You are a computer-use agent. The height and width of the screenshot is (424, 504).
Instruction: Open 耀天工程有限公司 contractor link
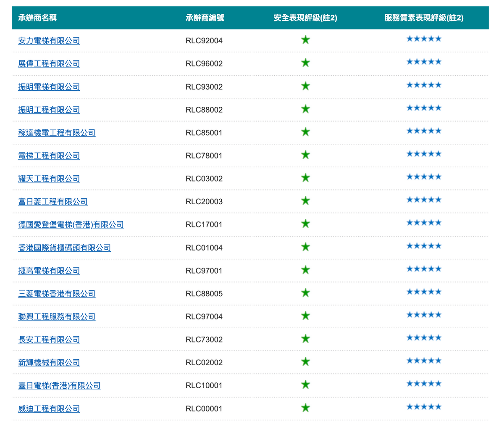point(49,179)
